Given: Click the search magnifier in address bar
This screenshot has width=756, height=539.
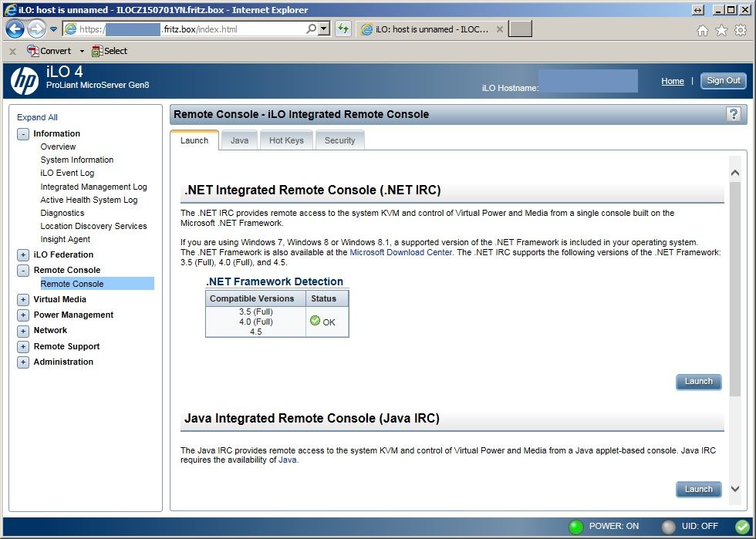Looking at the screenshot, I should (x=312, y=29).
